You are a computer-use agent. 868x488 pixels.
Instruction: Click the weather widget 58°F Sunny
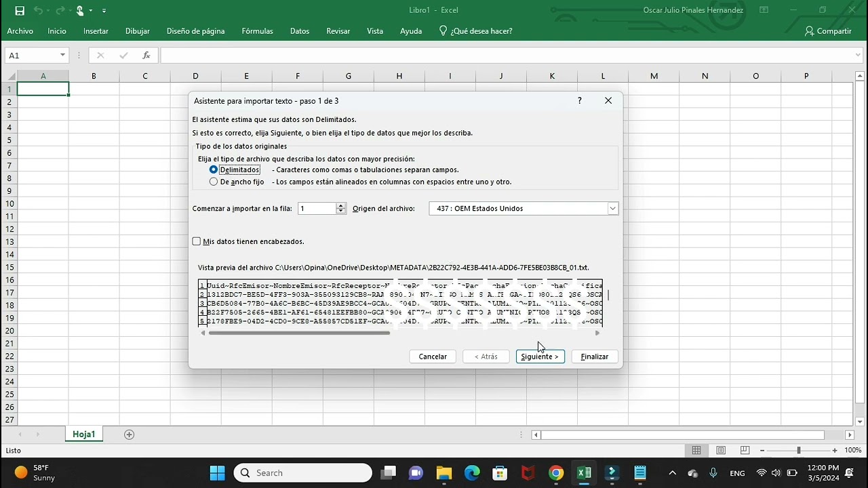click(35, 472)
